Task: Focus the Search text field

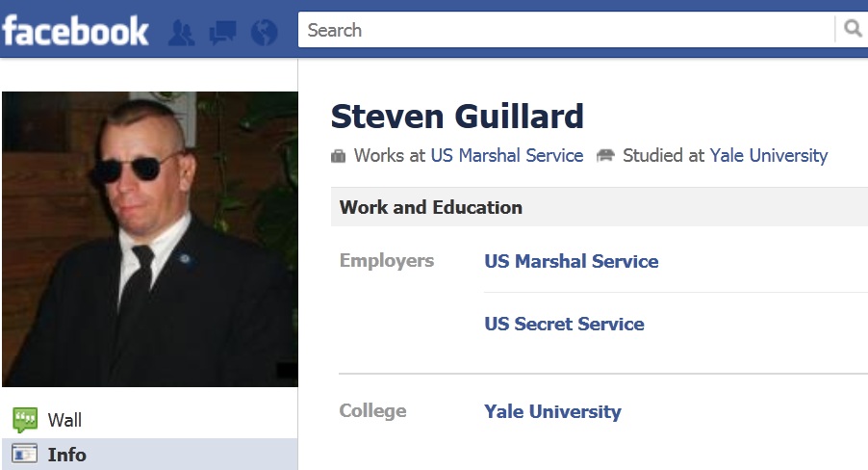Action: point(566,30)
